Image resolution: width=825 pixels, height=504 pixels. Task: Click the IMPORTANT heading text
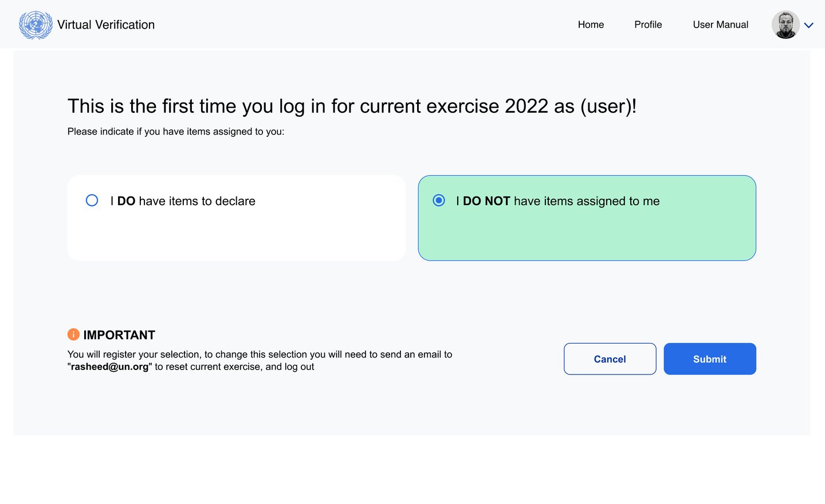click(119, 335)
